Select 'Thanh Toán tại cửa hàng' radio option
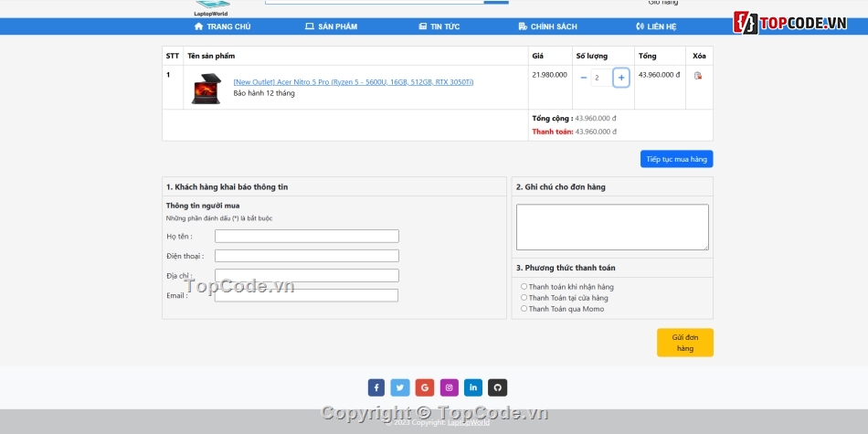 (524, 298)
